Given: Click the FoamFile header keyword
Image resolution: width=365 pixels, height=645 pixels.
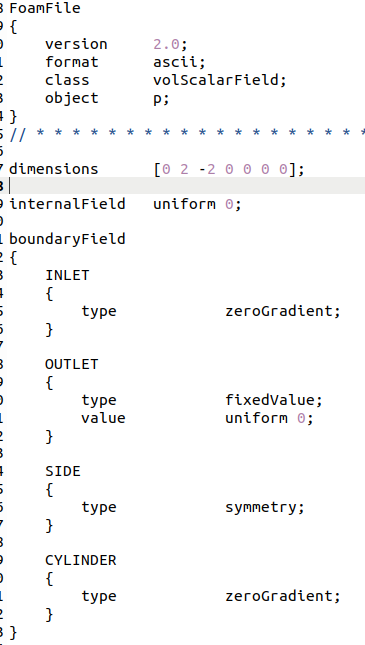Looking at the screenshot, I should point(45,8).
